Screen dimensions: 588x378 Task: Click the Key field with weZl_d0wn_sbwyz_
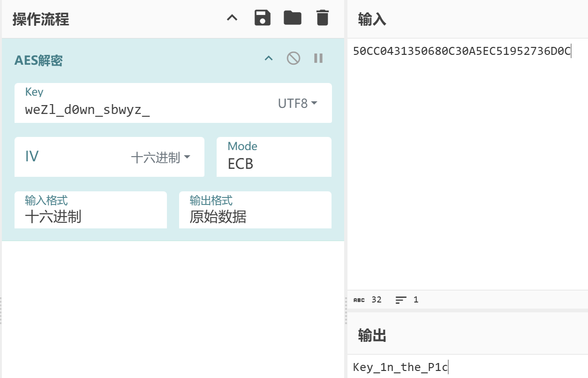click(141, 110)
